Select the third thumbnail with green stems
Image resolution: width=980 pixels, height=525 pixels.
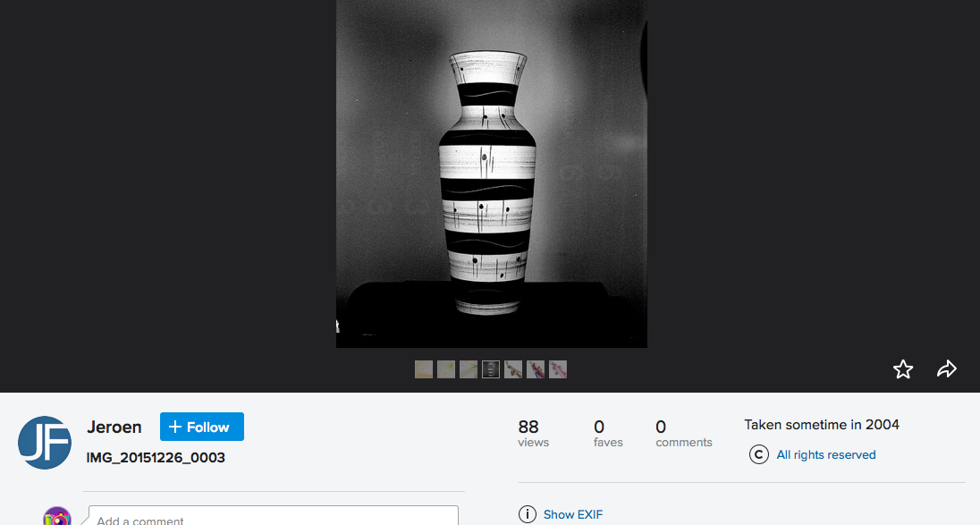[x=469, y=369]
